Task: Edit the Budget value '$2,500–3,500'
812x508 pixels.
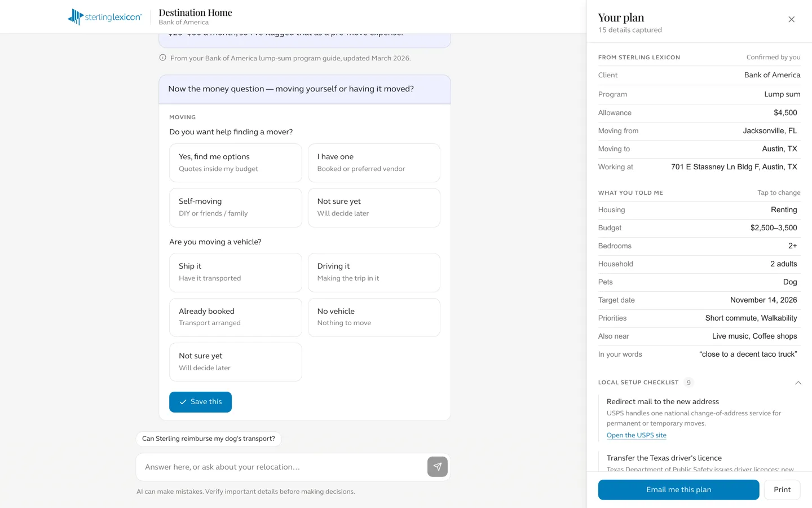Action: tap(774, 228)
